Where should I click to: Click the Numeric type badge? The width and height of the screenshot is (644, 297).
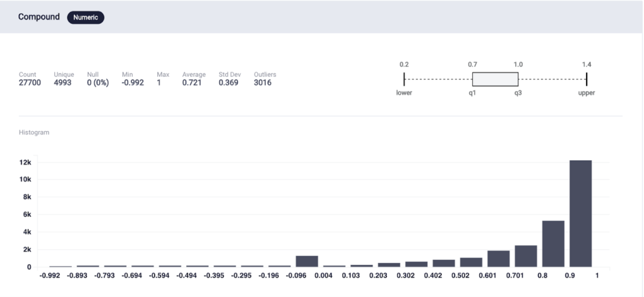click(86, 17)
